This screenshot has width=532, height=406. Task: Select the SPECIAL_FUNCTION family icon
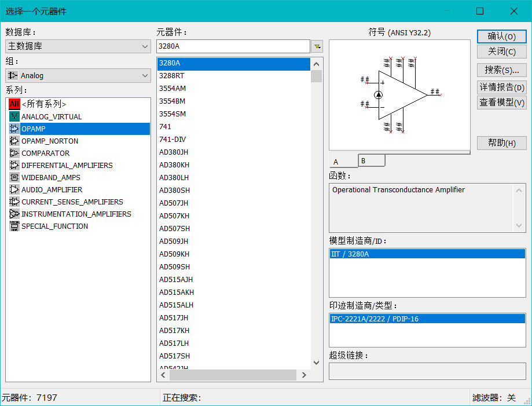click(14, 226)
